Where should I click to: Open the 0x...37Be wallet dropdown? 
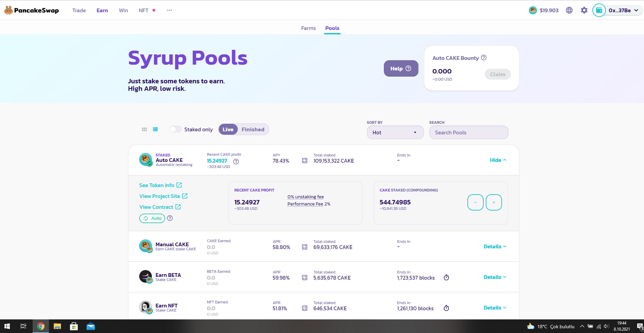[x=623, y=10]
